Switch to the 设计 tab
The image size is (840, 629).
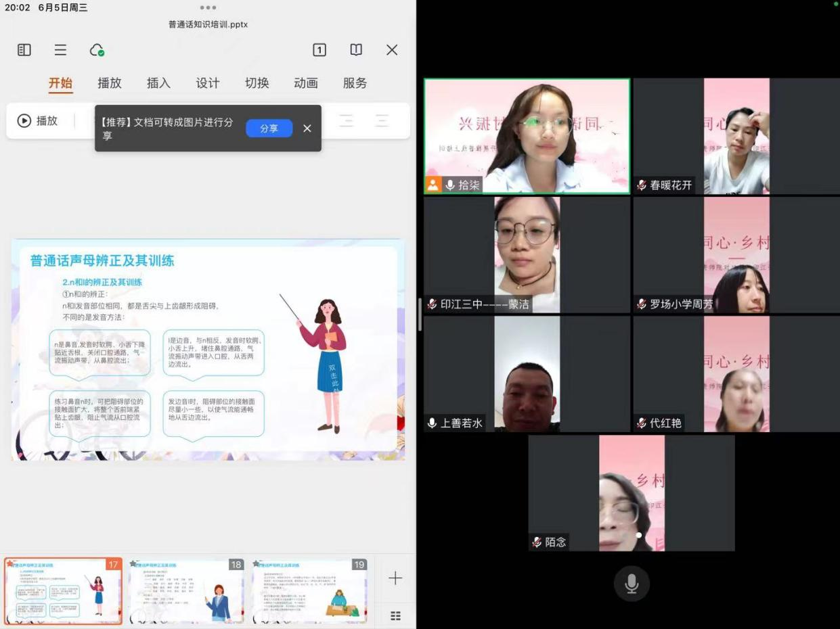click(x=208, y=83)
